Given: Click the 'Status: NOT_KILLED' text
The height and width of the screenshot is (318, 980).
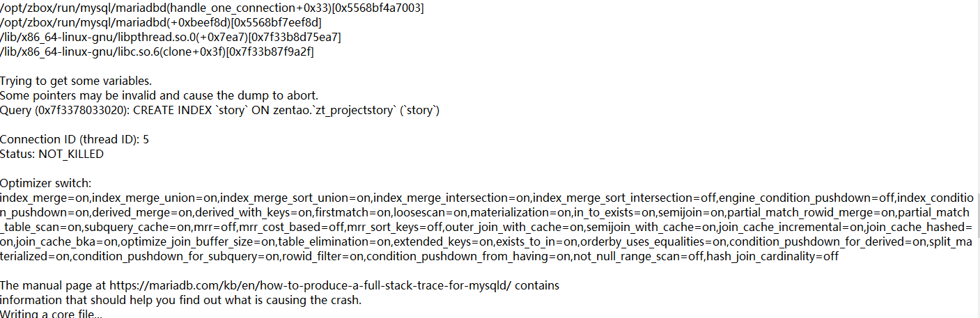Looking at the screenshot, I should 52,154.
